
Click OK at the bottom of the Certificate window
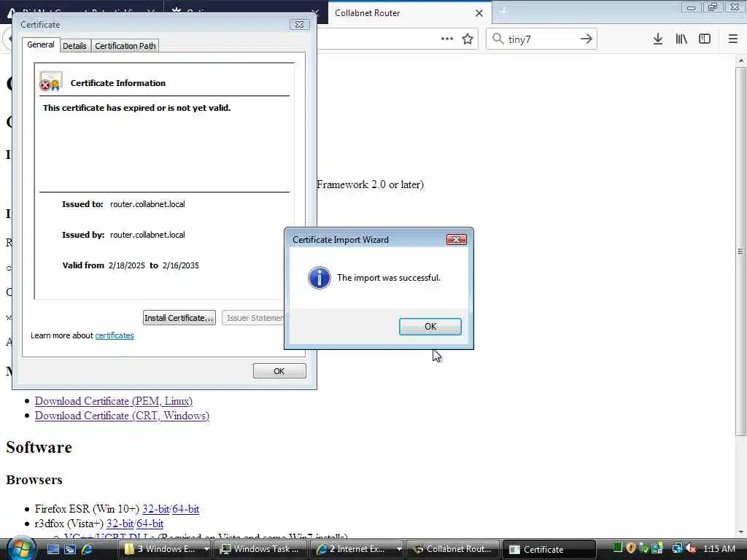click(x=279, y=371)
